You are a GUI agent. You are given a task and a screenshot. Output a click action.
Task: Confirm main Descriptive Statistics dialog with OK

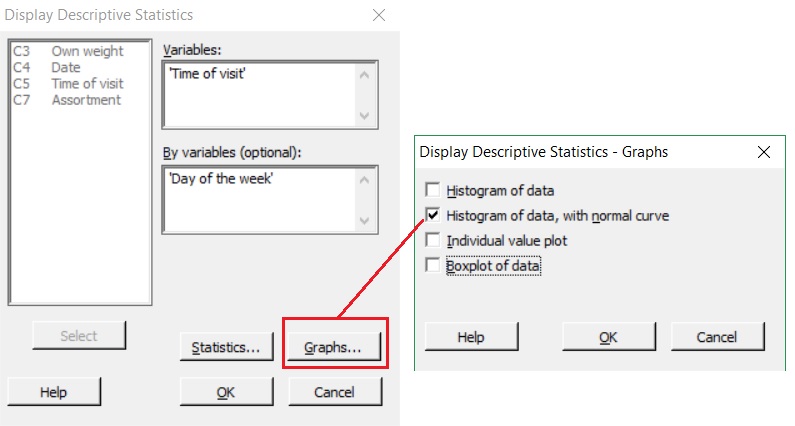tap(226, 392)
